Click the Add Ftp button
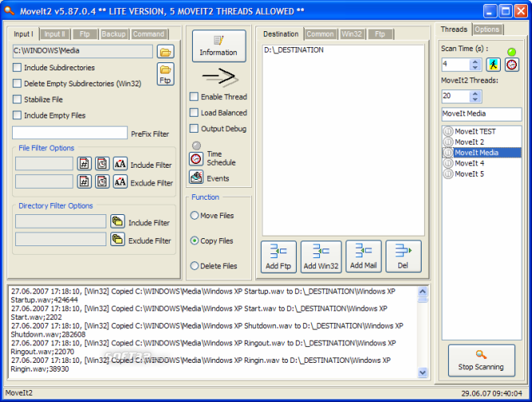532x402 pixels. click(x=278, y=257)
